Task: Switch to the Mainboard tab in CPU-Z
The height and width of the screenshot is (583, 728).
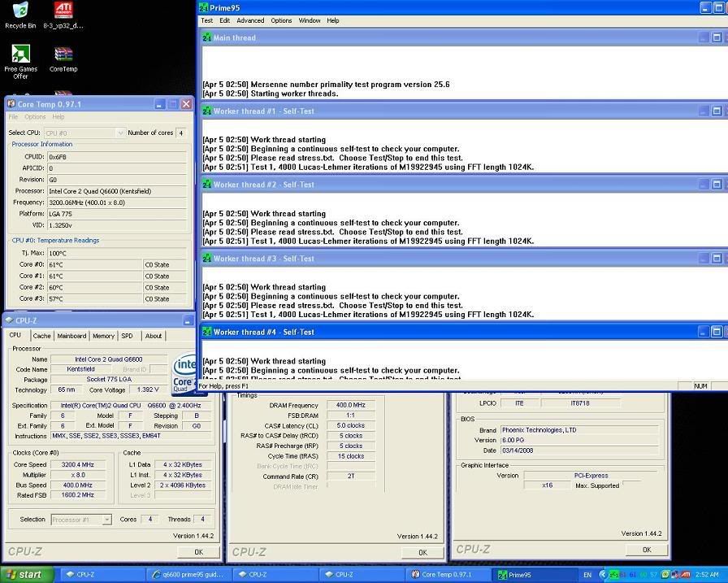Action: click(x=72, y=336)
